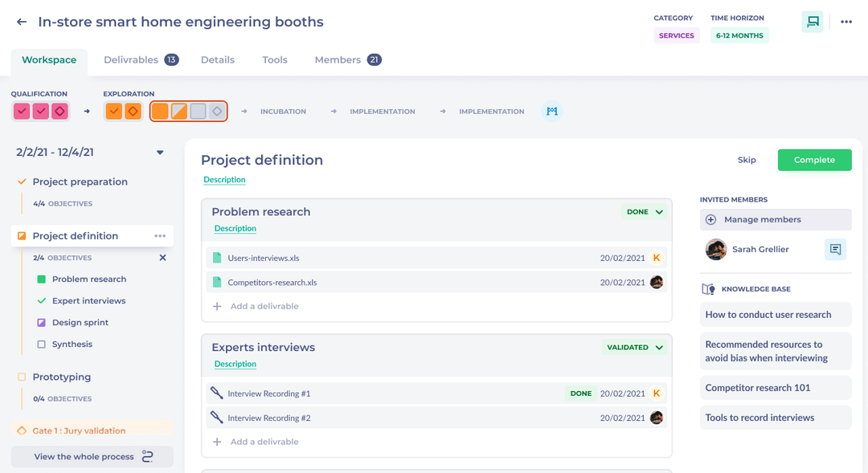Click the back arrow next to the project title

20,22
